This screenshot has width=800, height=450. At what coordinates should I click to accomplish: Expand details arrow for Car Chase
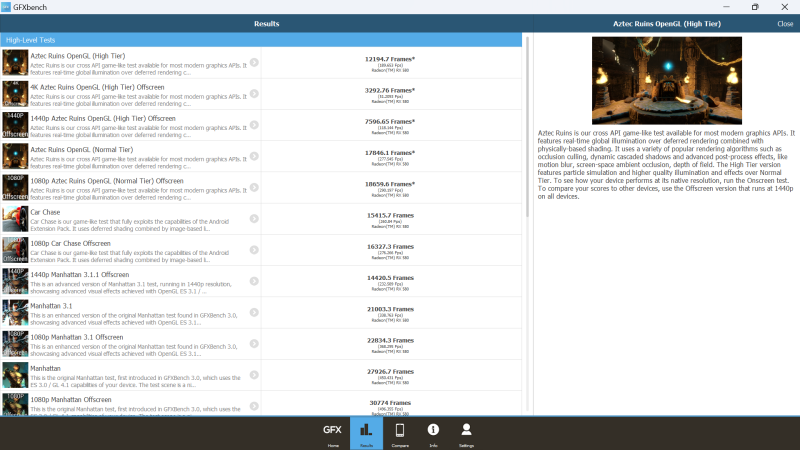(x=254, y=218)
